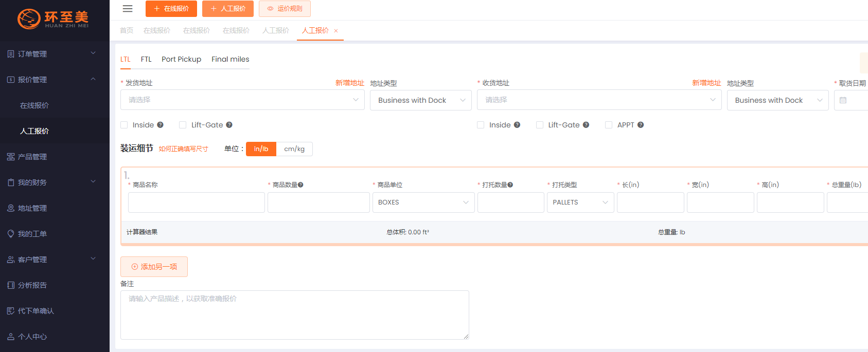Click the 添加另一项 button
The image size is (868, 352).
[x=154, y=267]
